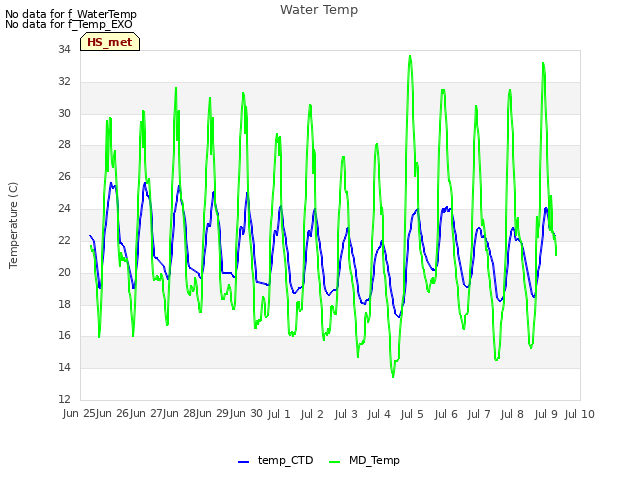Click the 'No data for f_WaterTemp' message
The image size is (640, 480).
coord(71,14)
